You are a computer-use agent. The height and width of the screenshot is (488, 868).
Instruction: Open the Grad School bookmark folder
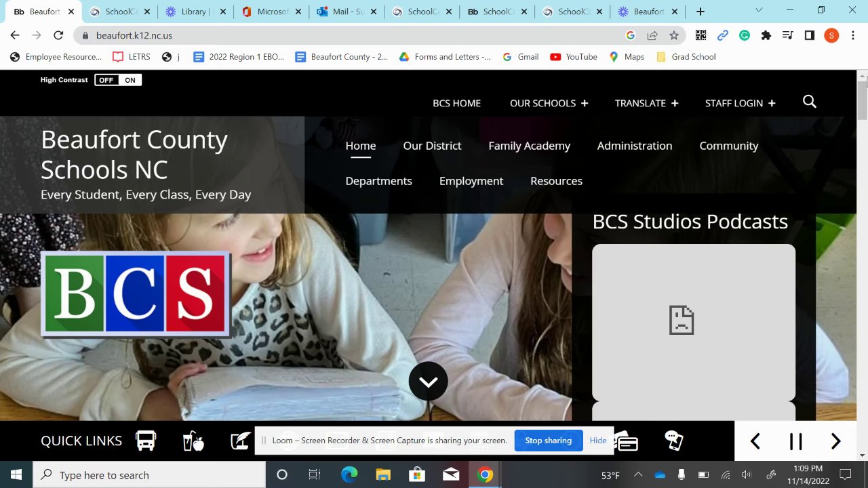pyautogui.click(x=686, y=57)
